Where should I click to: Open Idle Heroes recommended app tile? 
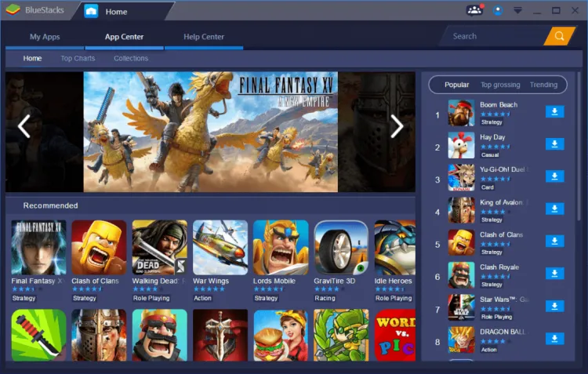coord(395,248)
